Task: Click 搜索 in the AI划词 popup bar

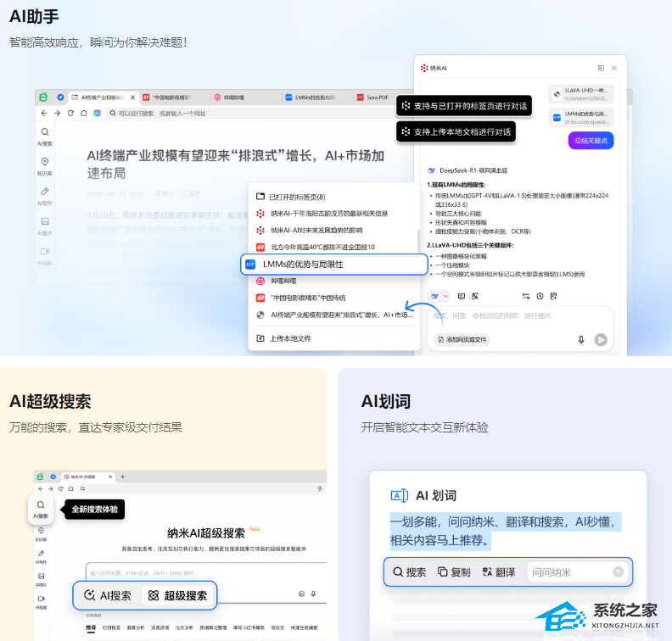Action: [409, 572]
